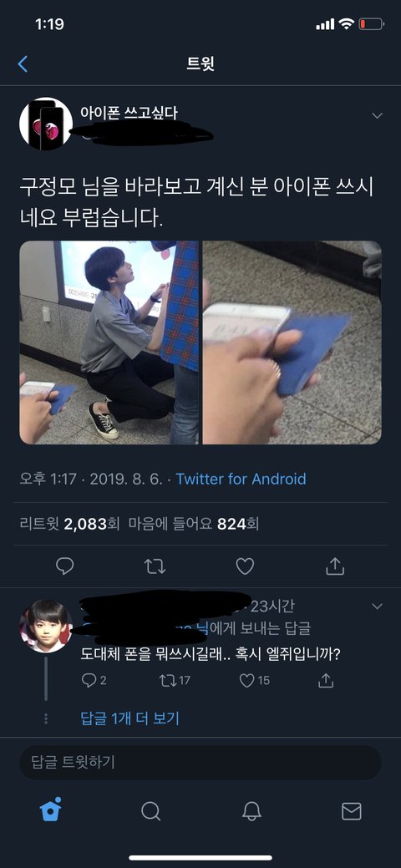Image resolution: width=401 pixels, height=868 pixels.
Task: View the 마음에 들어요 824회 likes list
Action: (x=194, y=524)
